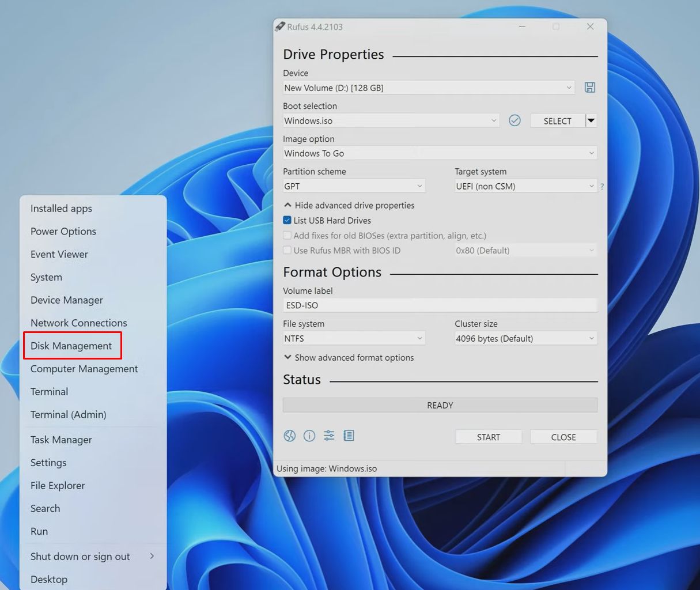Show the Rufus log window

pos(348,436)
